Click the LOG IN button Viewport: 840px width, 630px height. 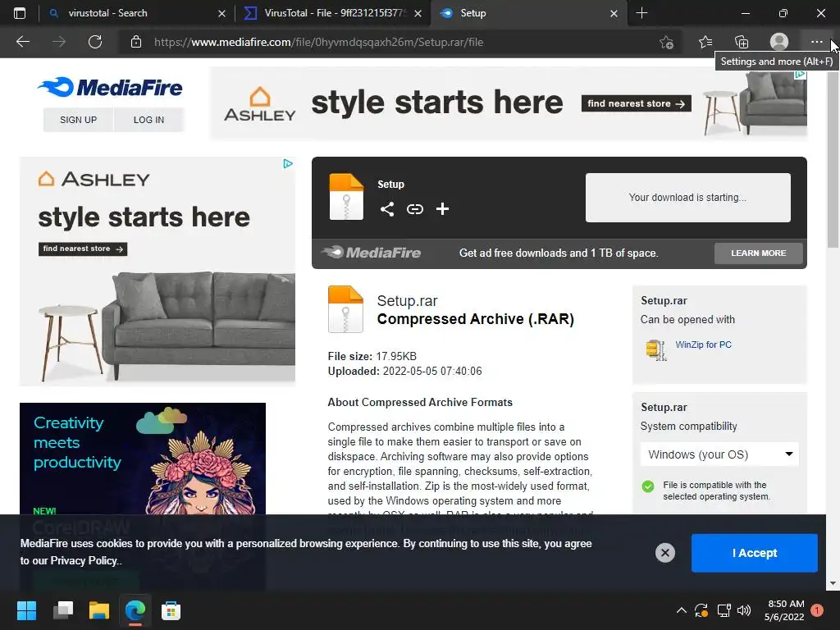tap(148, 120)
